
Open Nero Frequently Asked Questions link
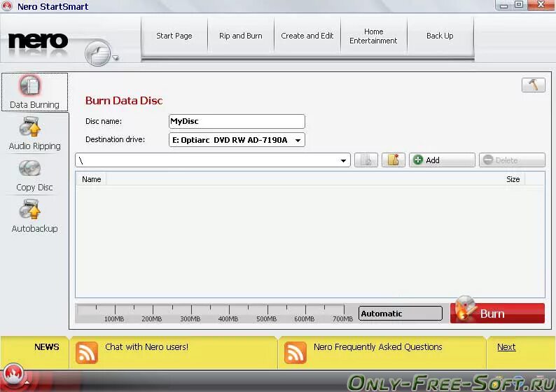click(377, 346)
